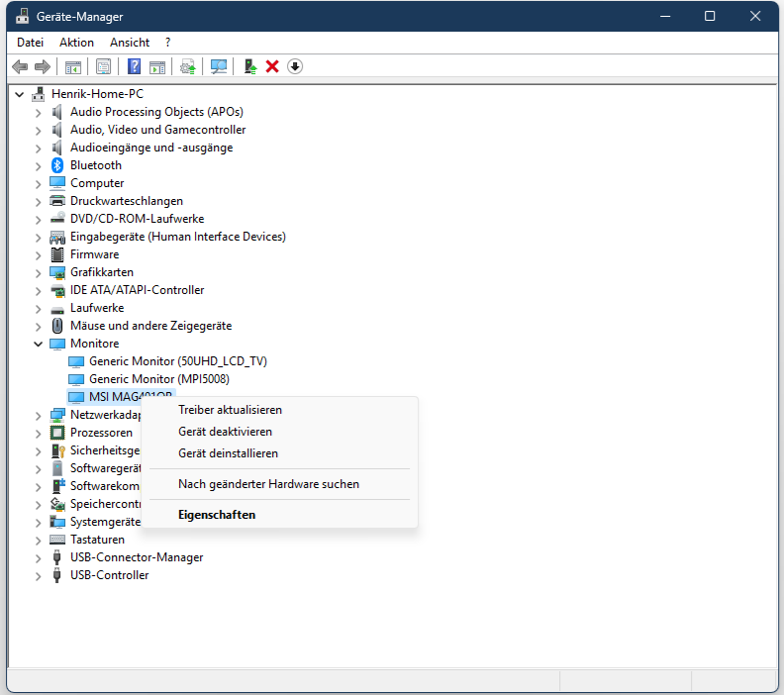
Task: Expand the Sicherheitsgeräte category chevron
Action: pos(38,451)
